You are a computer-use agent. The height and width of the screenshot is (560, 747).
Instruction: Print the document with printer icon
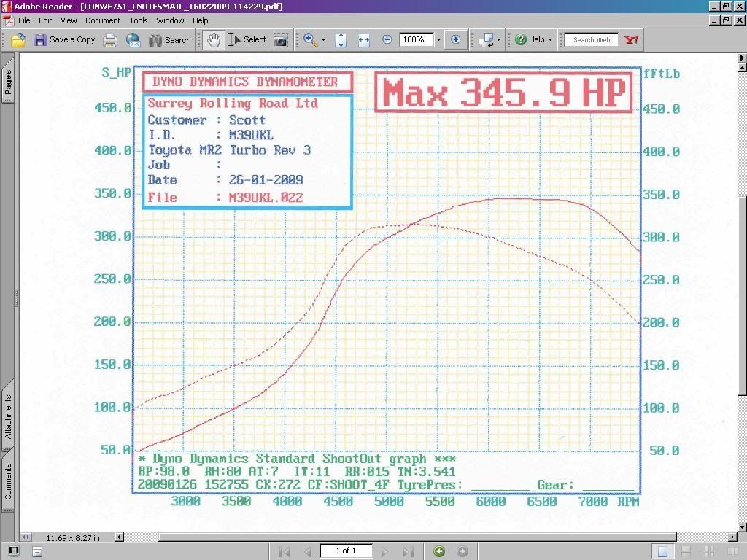click(110, 40)
